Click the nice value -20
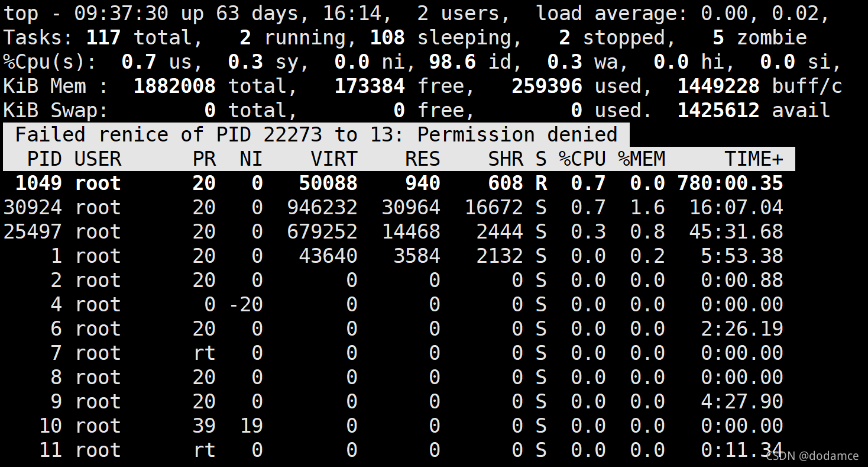The image size is (868, 467). 245,305
